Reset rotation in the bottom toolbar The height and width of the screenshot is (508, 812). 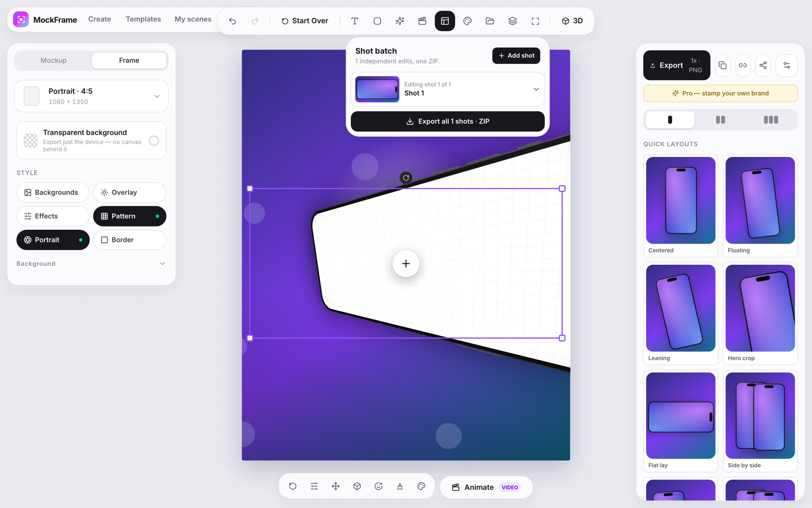[x=293, y=486]
